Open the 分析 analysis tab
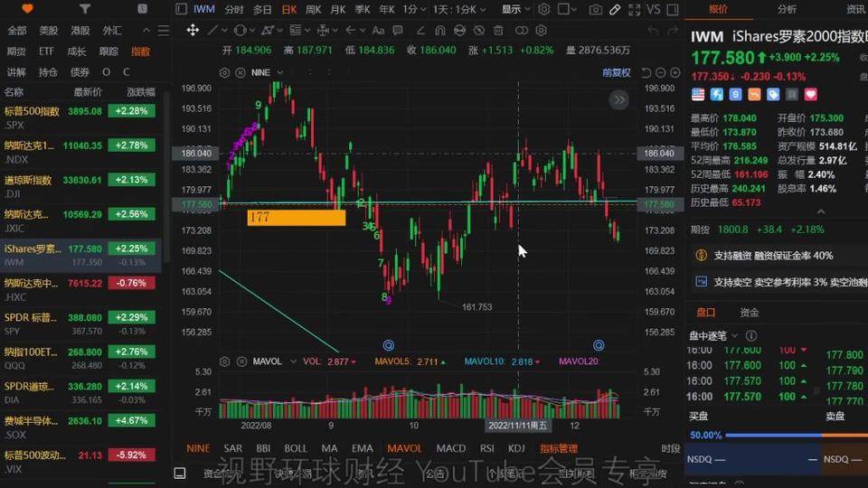Viewport: 868px width, 488px height. point(787,9)
